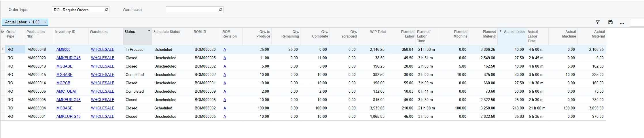The width and height of the screenshot is (644, 138).
Task: Open Status column header dropdown arrow
Action: (149, 31)
